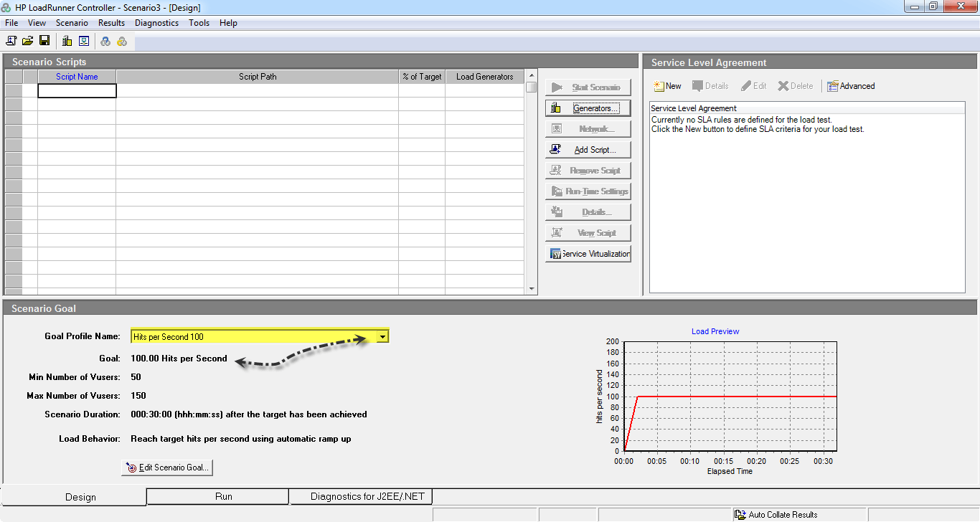Click the Load Generators toolbar icon

tap(67, 41)
